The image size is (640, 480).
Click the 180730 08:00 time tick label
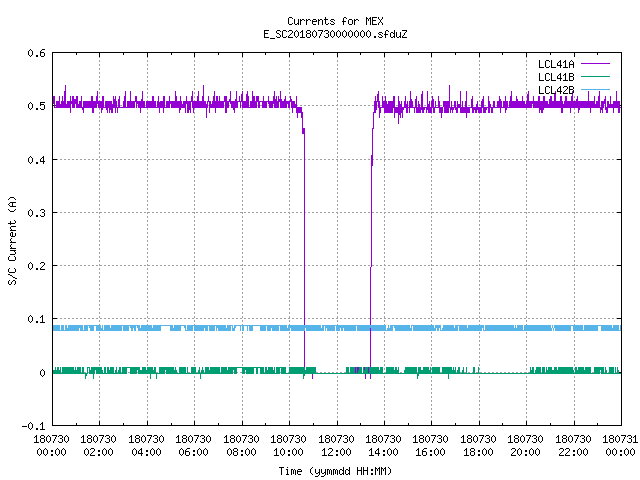(241, 446)
